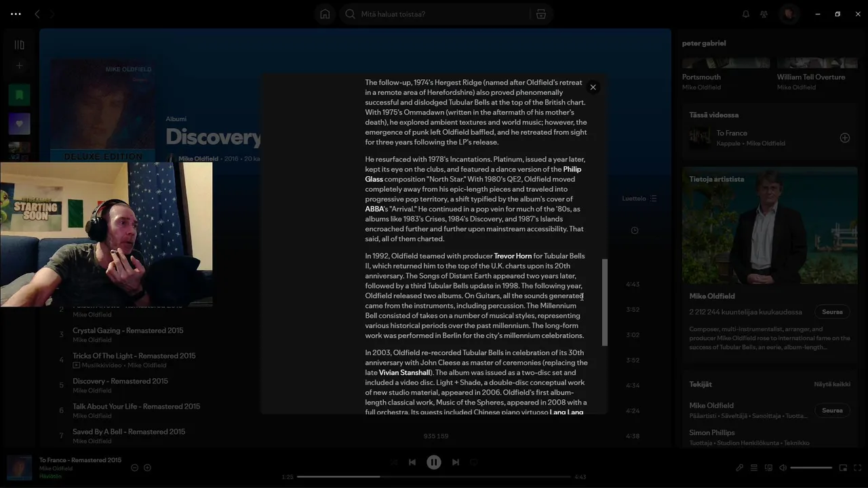Pause the current track

[434, 462]
